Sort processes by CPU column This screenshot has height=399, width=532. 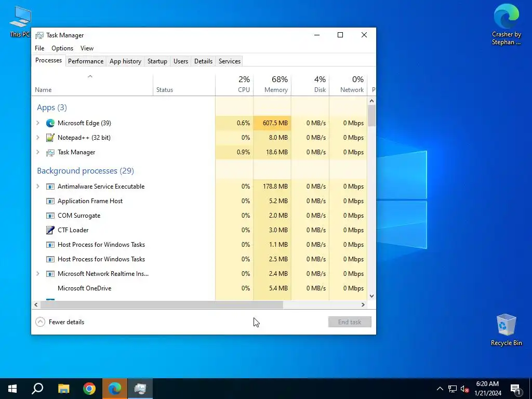coord(234,85)
